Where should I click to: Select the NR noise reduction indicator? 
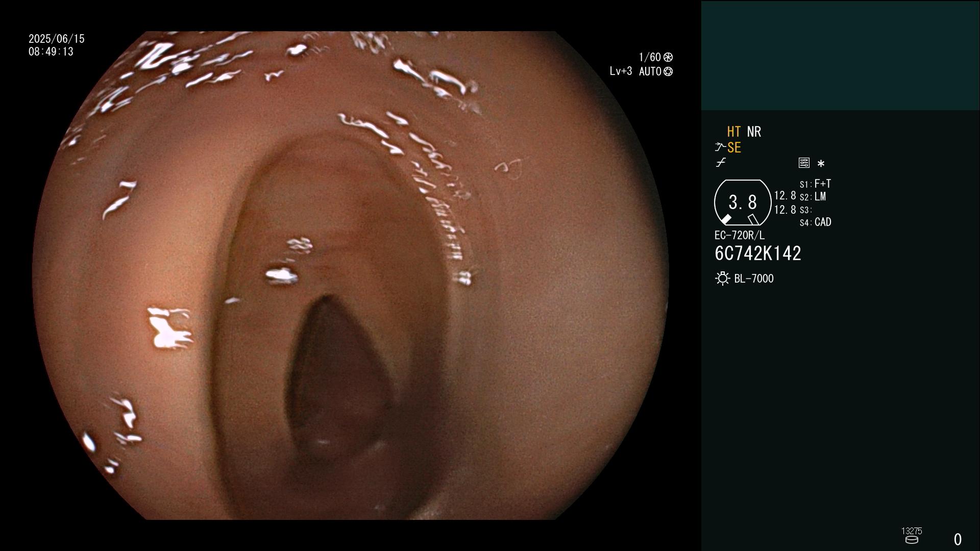click(754, 132)
